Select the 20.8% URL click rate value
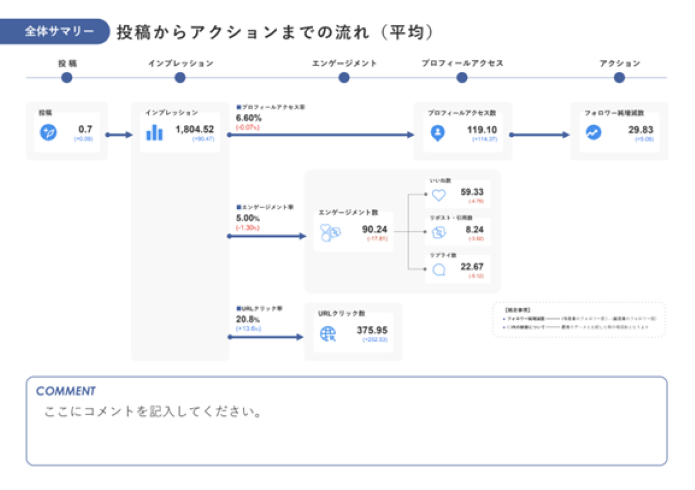The width and height of the screenshot is (695, 490). point(248,319)
